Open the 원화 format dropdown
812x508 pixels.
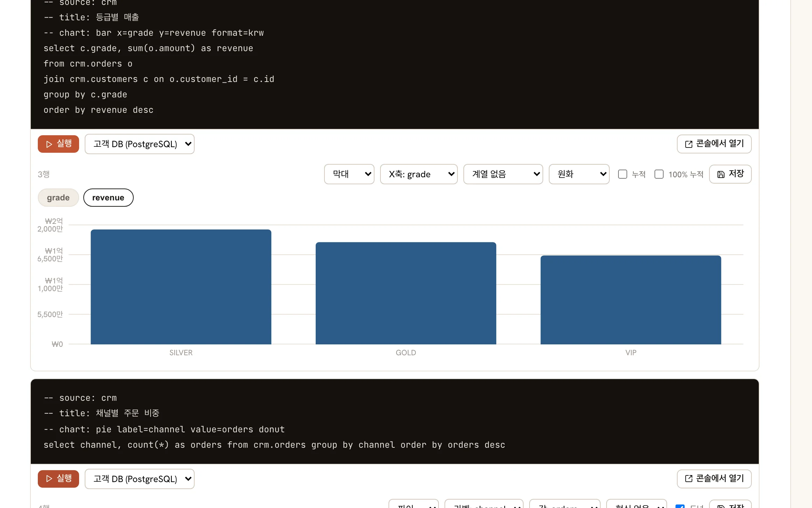coord(579,174)
